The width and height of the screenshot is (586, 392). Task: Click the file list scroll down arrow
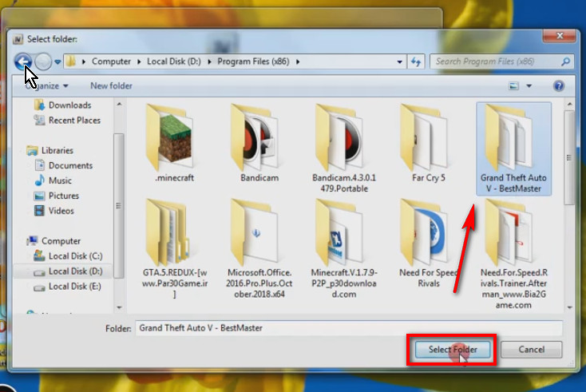[569, 307]
